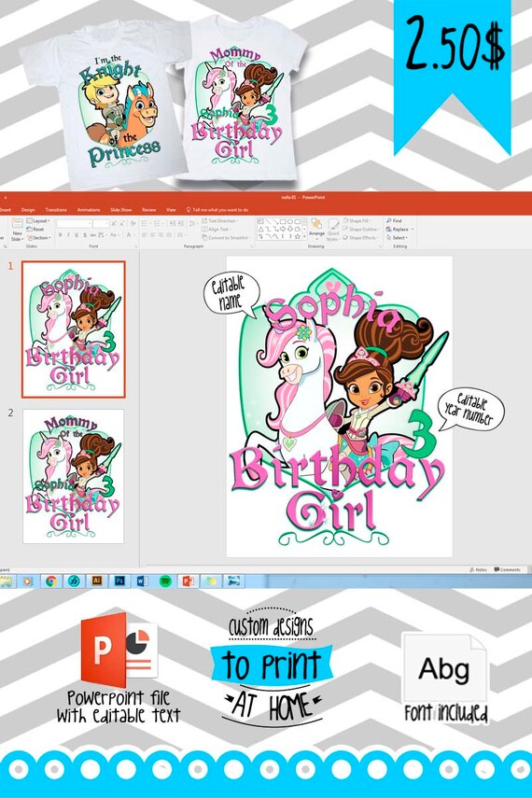The width and height of the screenshot is (532, 798).
Task: Select slide 1 thumbnail
Action: pos(74,329)
